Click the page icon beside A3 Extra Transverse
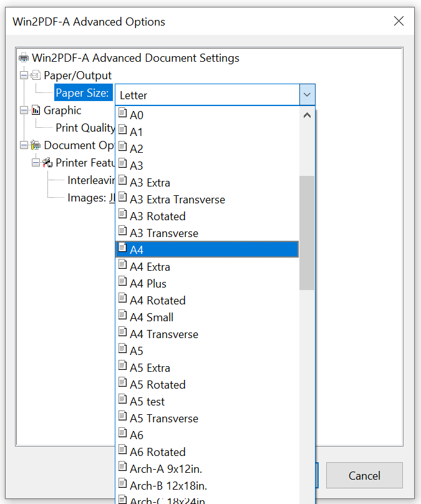 pyautogui.click(x=122, y=196)
